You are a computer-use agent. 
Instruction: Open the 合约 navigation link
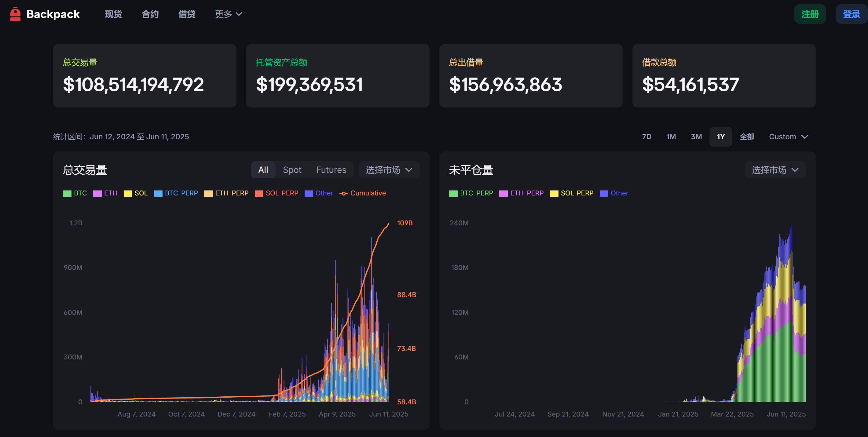[150, 14]
